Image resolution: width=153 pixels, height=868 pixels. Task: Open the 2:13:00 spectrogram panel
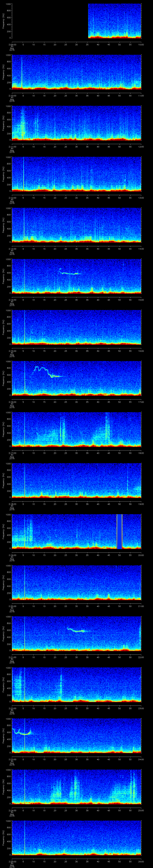(x=77, y=225)
